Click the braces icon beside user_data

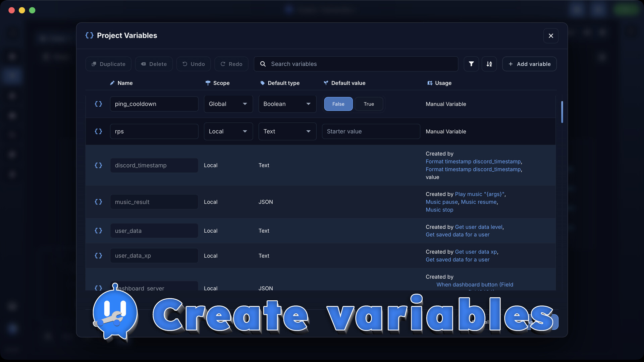coord(98,231)
